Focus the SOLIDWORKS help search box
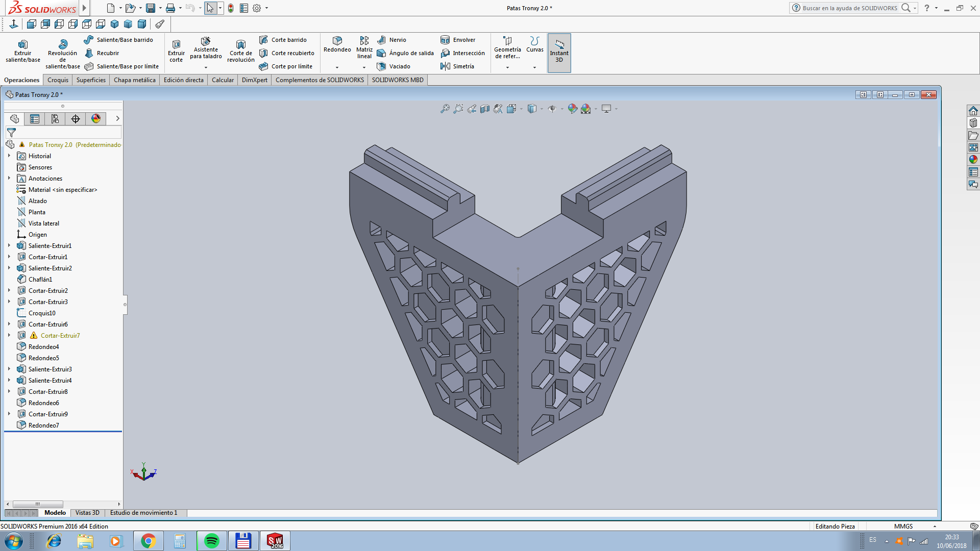Image resolution: width=980 pixels, height=551 pixels. (850, 8)
